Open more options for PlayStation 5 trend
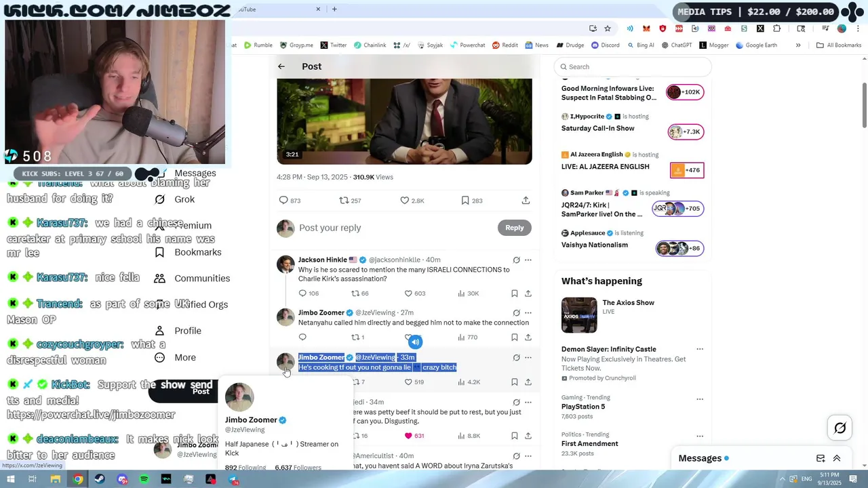 [x=700, y=398]
